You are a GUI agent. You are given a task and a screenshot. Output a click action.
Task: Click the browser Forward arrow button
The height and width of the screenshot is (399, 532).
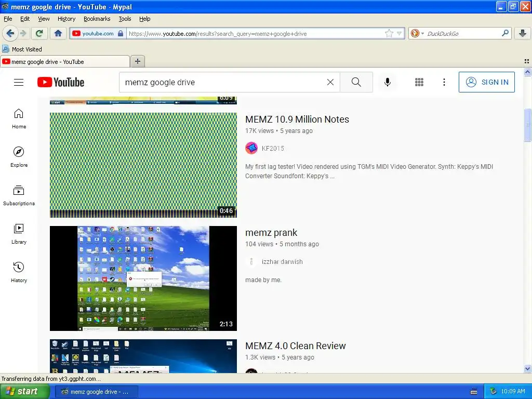pyautogui.click(x=23, y=33)
